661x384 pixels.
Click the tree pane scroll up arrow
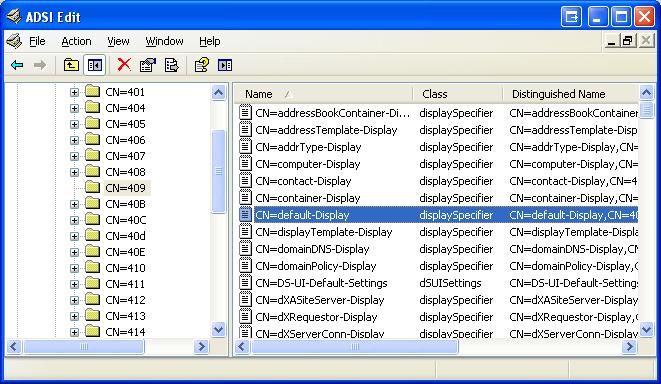pyautogui.click(x=218, y=92)
